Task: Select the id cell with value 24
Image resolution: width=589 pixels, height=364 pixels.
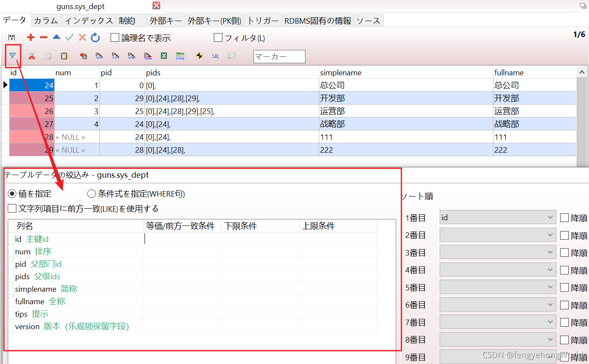Action: (x=32, y=85)
